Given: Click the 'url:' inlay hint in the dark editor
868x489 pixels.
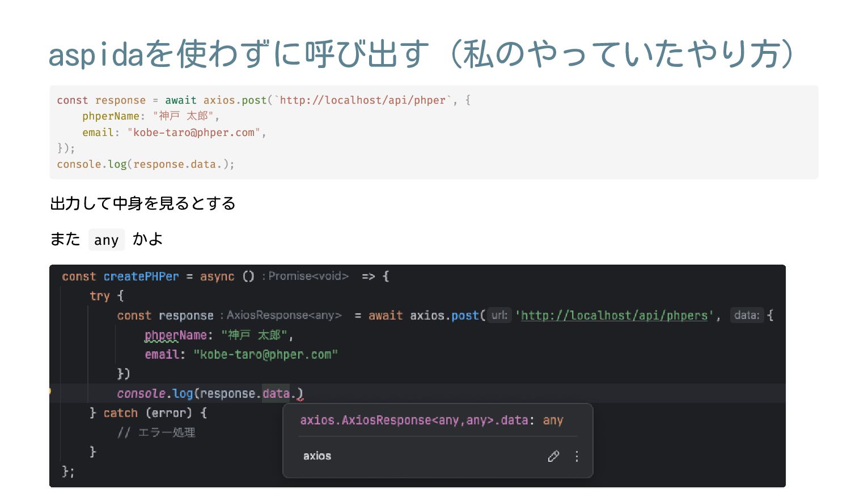Looking at the screenshot, I should (499, 315).
